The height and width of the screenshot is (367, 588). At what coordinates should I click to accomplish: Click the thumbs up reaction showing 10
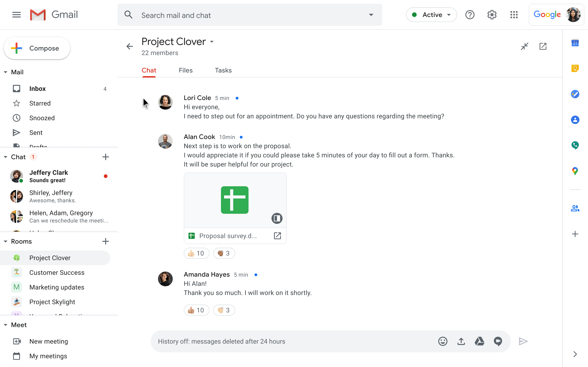click(x=196, y=253)
